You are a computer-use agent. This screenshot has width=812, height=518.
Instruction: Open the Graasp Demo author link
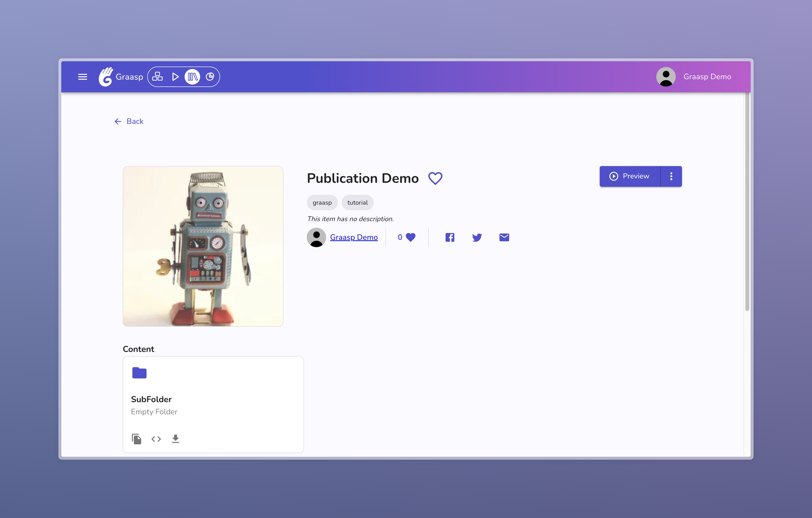tap(354, 237)
